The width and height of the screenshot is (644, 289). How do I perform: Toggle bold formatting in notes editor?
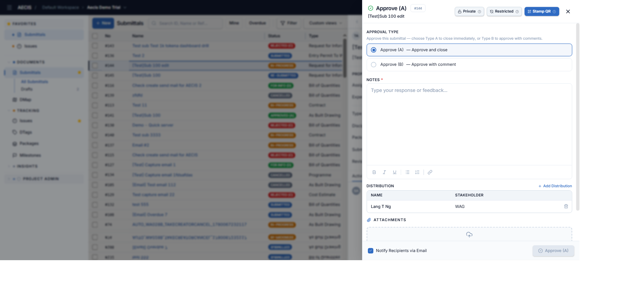(374, 172)
